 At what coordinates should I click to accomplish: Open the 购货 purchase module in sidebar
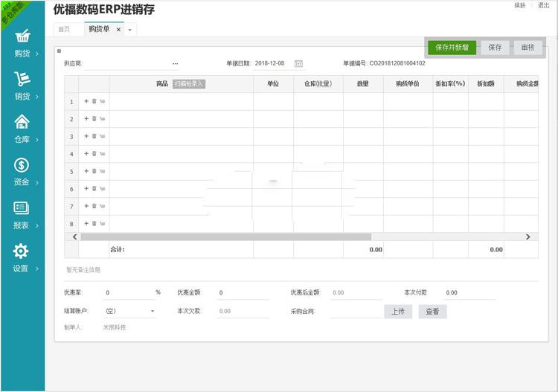tap(22, 43)
